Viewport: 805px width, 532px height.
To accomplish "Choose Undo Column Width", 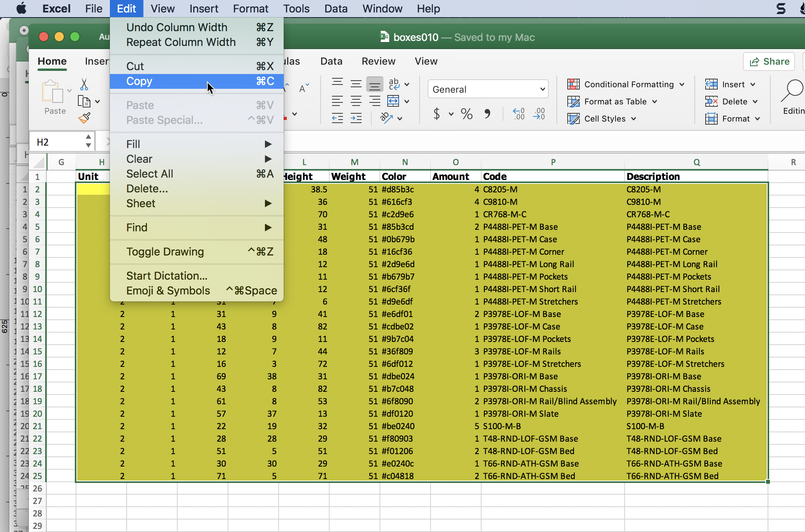I will (x=197, y=27).
